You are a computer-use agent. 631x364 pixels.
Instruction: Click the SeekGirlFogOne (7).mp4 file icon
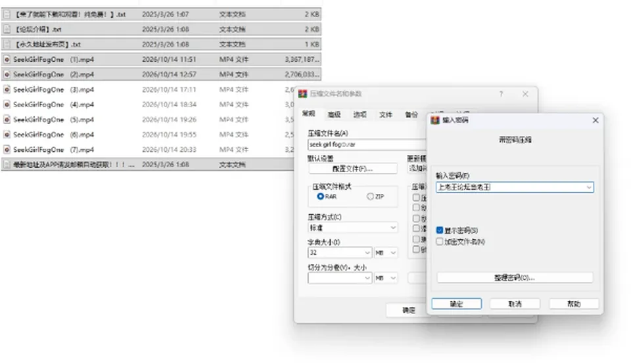pos(7,150)
